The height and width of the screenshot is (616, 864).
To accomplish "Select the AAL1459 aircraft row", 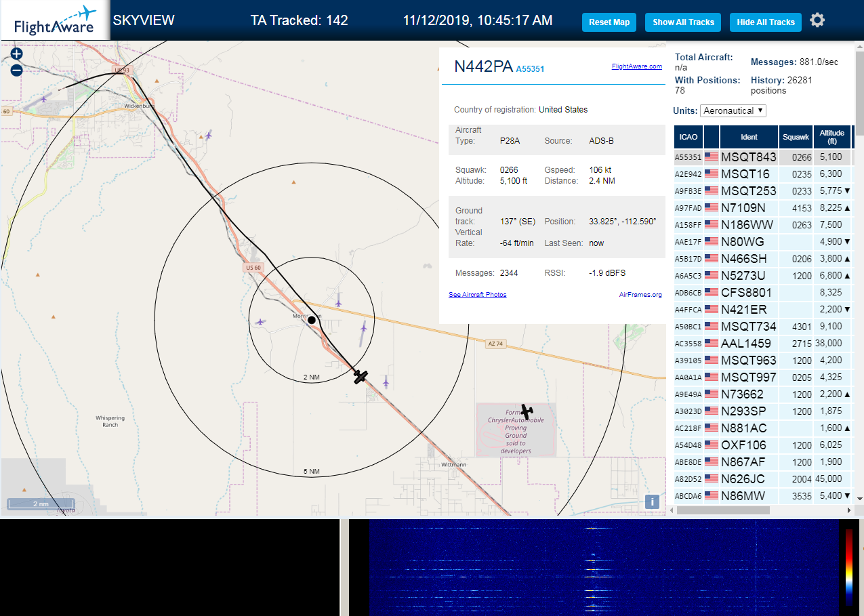I will click(762, 344).
